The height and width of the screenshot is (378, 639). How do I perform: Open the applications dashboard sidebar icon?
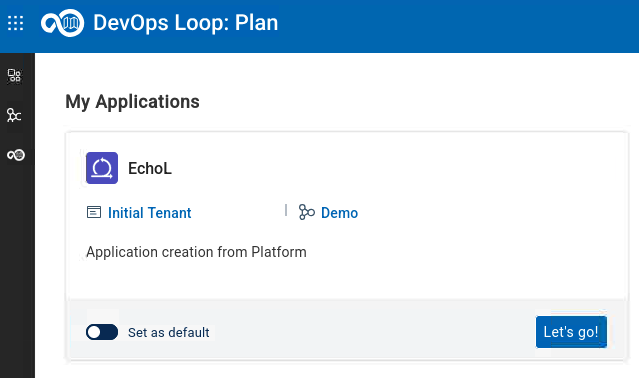(14, 75)
